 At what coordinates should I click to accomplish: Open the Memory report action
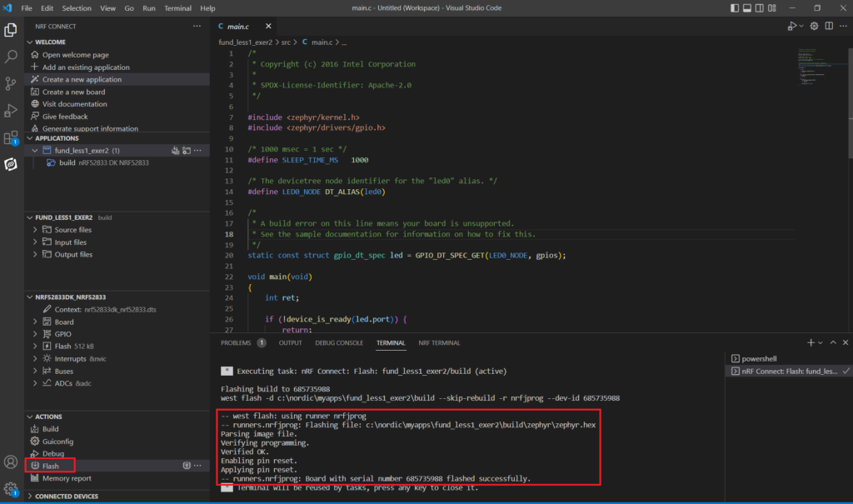(67, 478)
